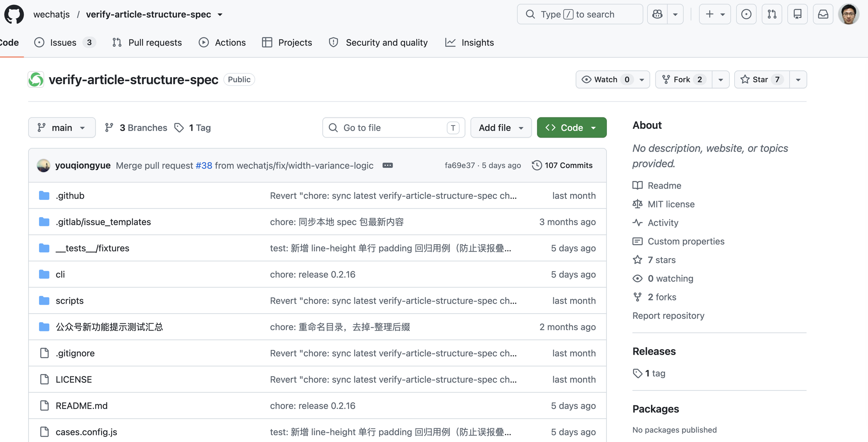Open commit hash fa69e37
The image size is (868, 442).
point(460,165)
